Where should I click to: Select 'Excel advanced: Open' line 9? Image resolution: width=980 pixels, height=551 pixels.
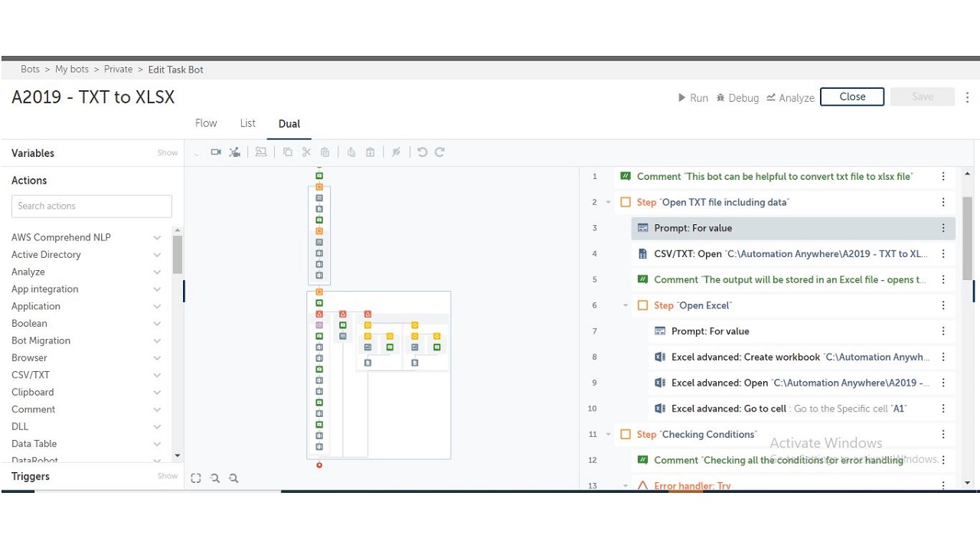pyautogui.click(x=802, y=383)
